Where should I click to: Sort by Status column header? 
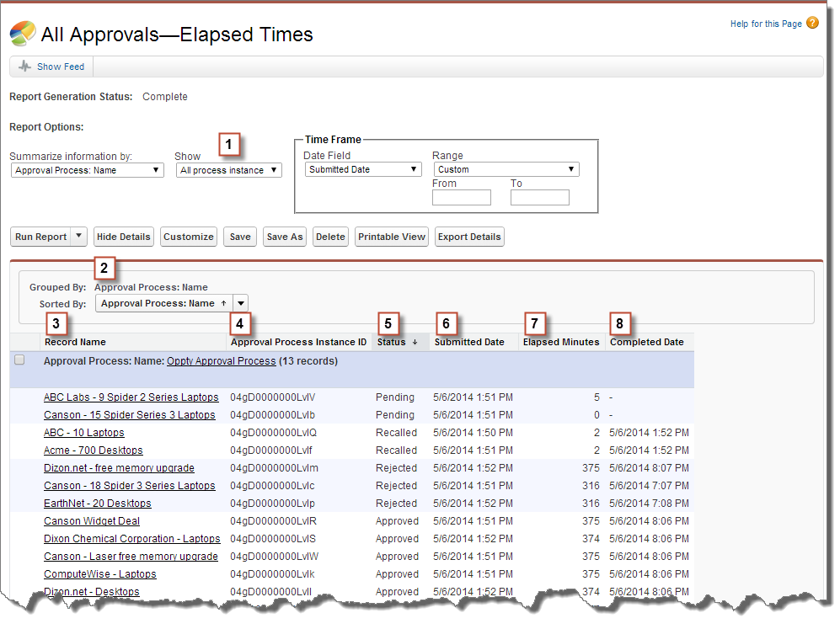[392, 342]
